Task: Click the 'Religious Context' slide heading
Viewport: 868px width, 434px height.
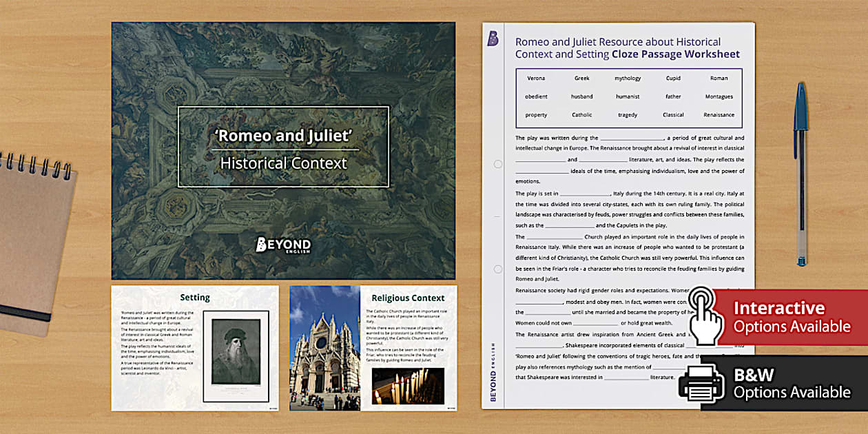Action: click(x=408, y=298)
